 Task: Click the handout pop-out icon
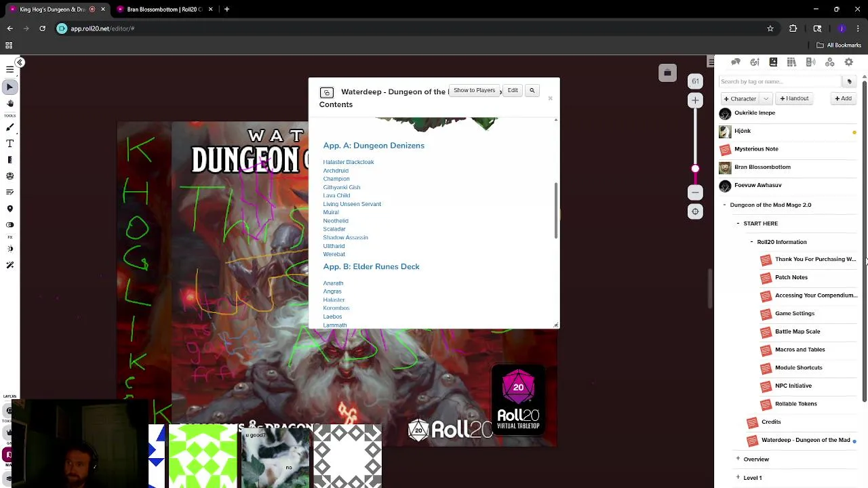326,92
